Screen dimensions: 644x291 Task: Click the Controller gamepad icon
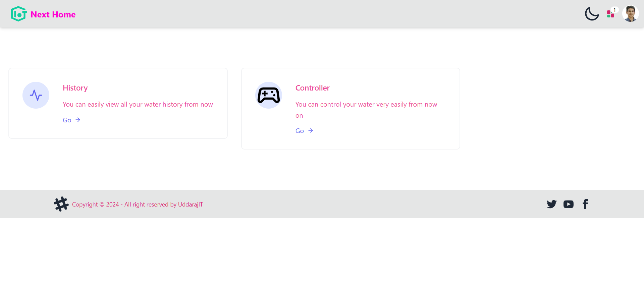(269, 95)
